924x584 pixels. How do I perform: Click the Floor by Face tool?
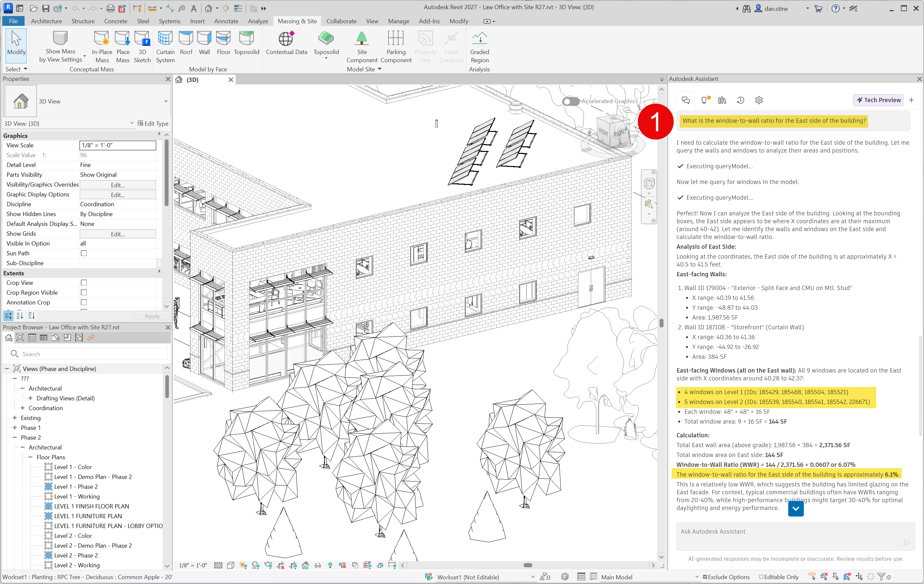tap(223, 43)
